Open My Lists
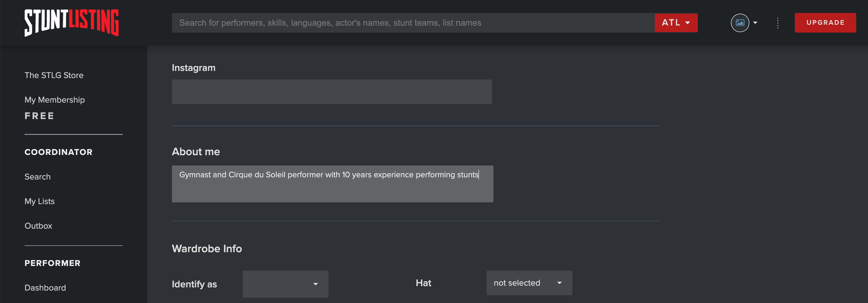Image resolution: width=868 pixels, height=303 pixels. [x=39, y=201]
